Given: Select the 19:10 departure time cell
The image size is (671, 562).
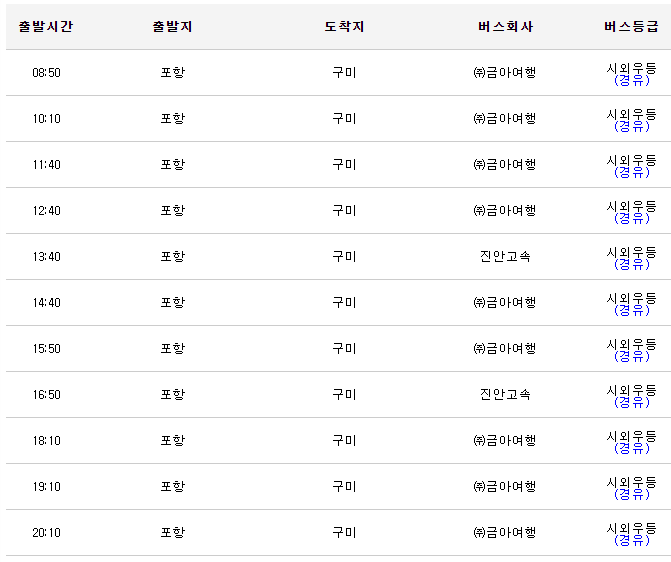Looking at the screenshot, I should click(x=46, y=486).
